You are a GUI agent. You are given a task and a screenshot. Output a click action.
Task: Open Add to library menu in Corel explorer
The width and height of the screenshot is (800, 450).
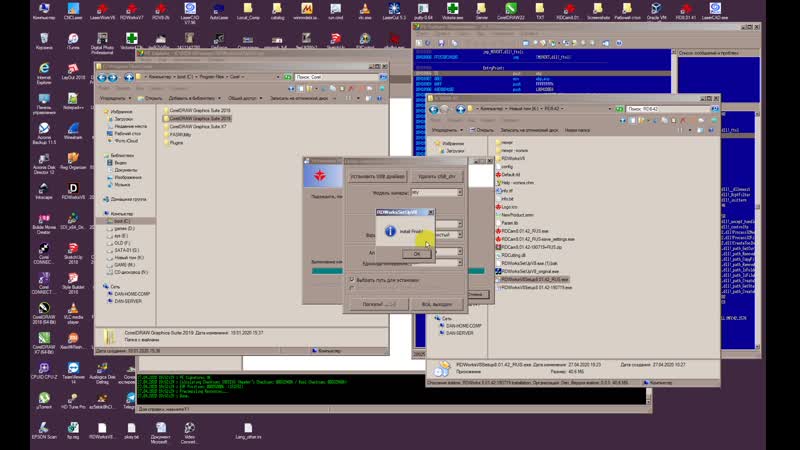coord(194,98)
